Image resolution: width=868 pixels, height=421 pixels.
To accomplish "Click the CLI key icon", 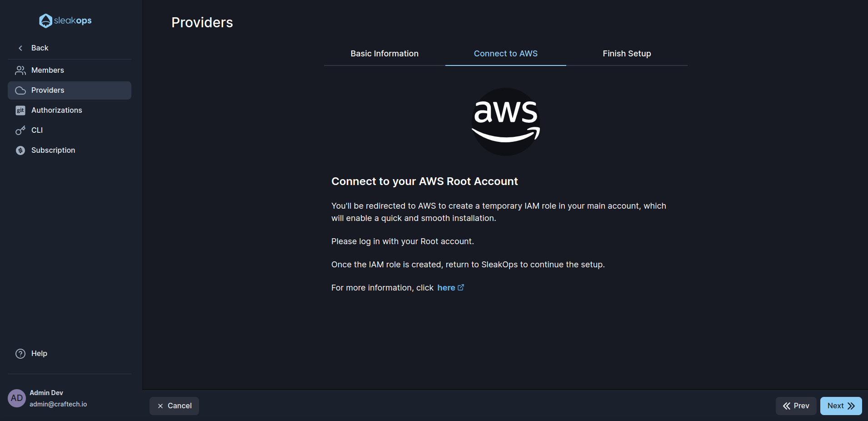I will coord(20,130).
